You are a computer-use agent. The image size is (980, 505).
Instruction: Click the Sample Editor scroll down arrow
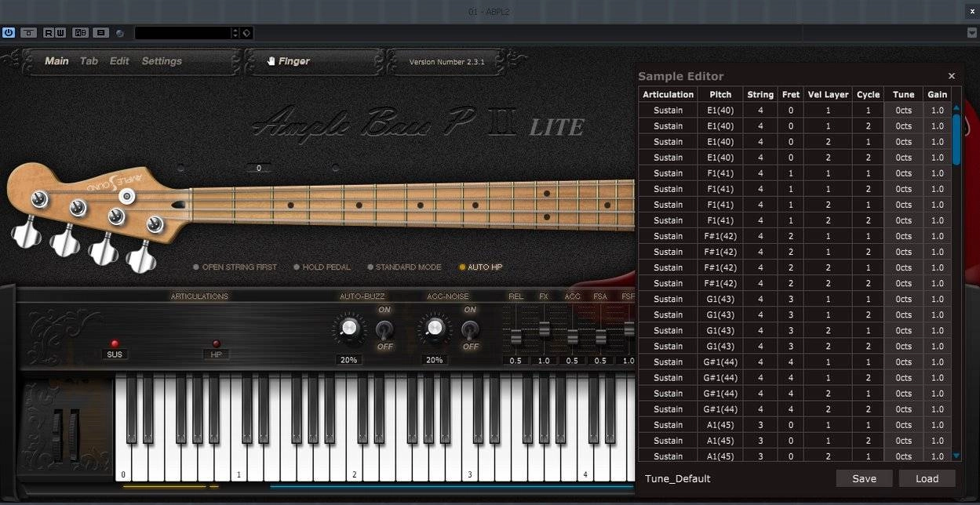956,456
